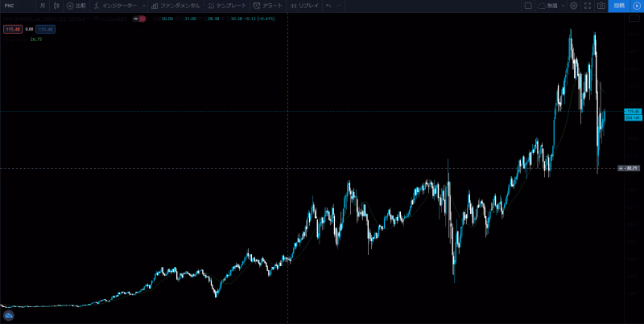Open the fundamentals (ファンダメンタル) menu

pos(175,6)
